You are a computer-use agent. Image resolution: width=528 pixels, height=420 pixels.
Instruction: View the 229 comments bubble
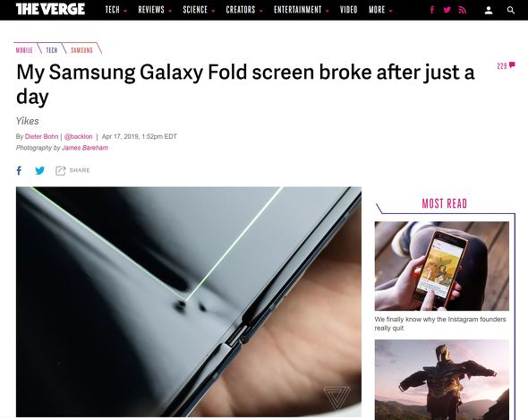point(506,65)
